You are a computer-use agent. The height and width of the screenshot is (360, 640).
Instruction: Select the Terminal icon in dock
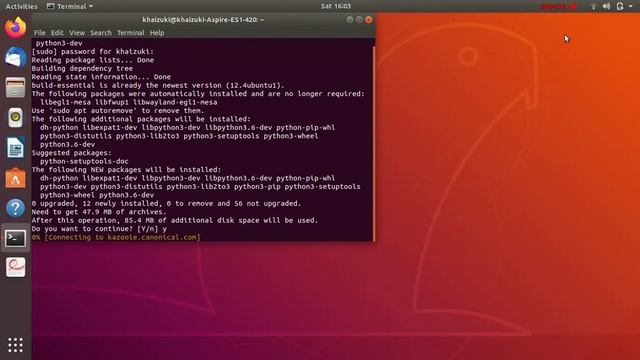click(x=16, y=238)
